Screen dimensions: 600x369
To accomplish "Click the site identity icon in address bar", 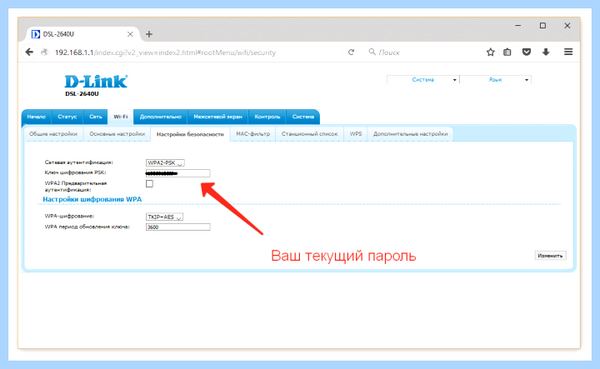I will pyautogui.click(x=44, y=52).
